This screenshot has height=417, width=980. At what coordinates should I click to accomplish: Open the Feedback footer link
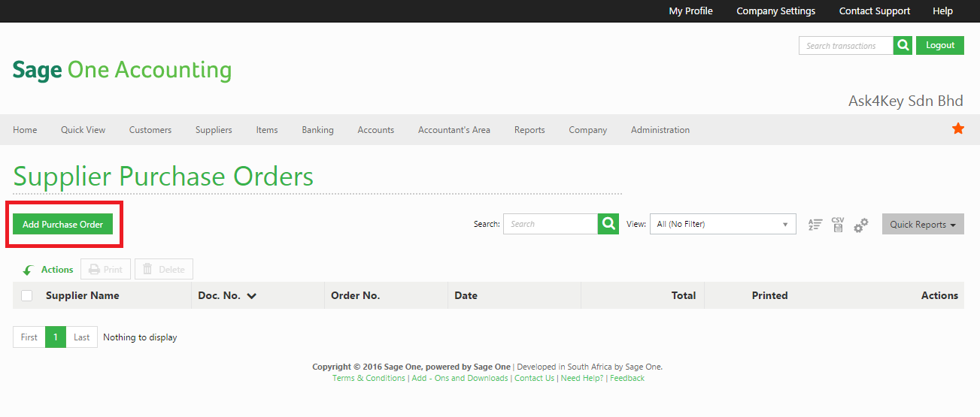[627, 378]
